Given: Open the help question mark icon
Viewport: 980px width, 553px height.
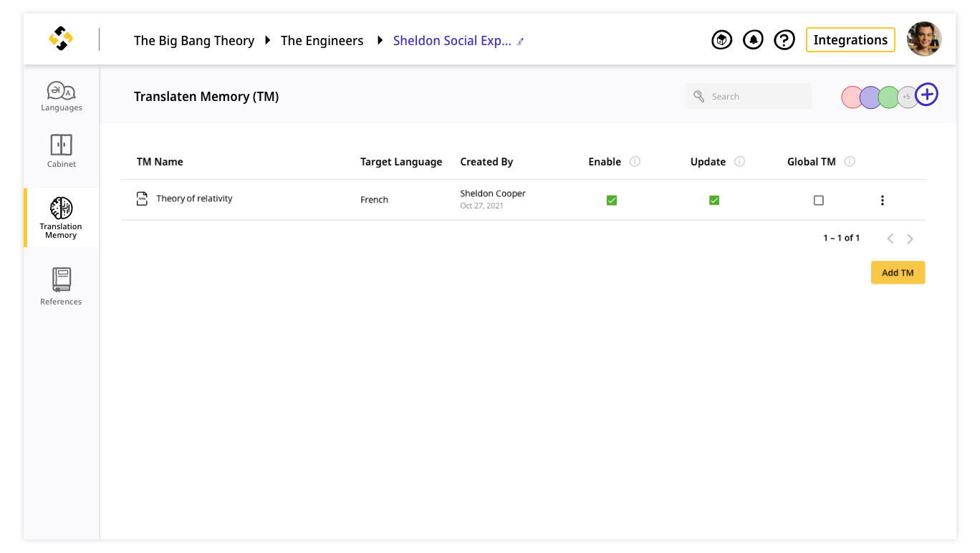Looking at the screenshot, I should (784, 40).
